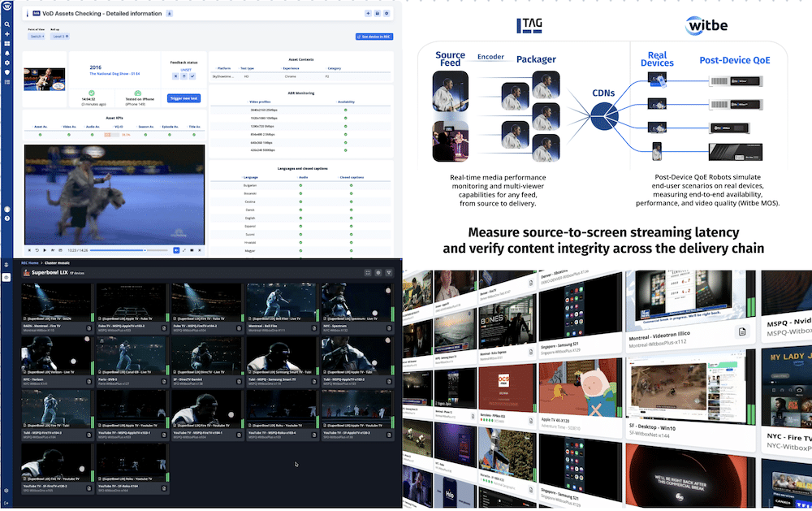
Task: Sort by the Closed captions column header
Action: (352, 177)
